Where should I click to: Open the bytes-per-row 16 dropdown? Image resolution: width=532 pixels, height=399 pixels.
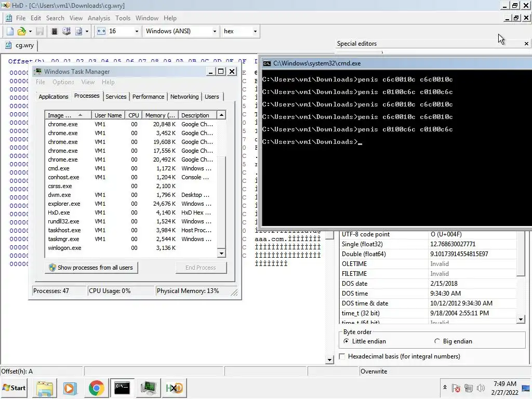point(137,31)
